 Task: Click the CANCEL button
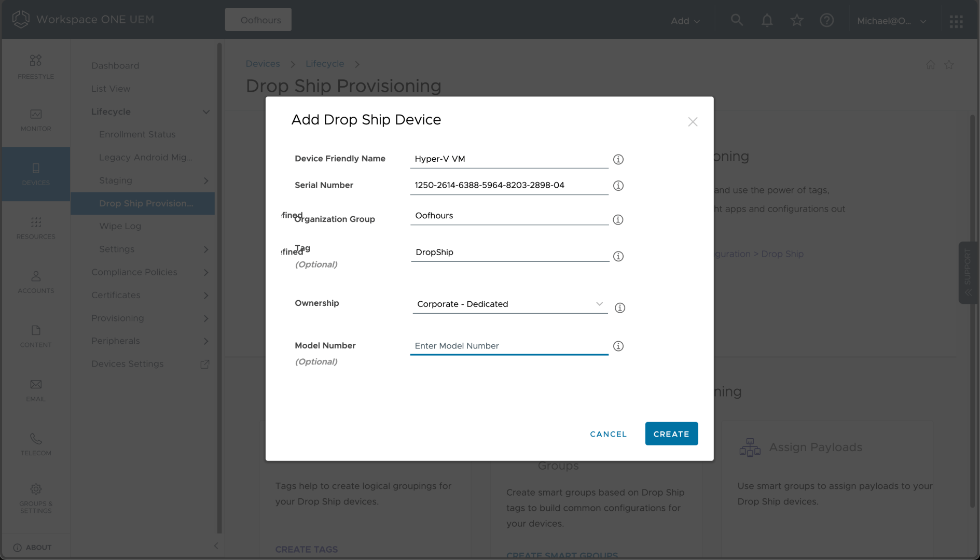[x=608, y=434]
